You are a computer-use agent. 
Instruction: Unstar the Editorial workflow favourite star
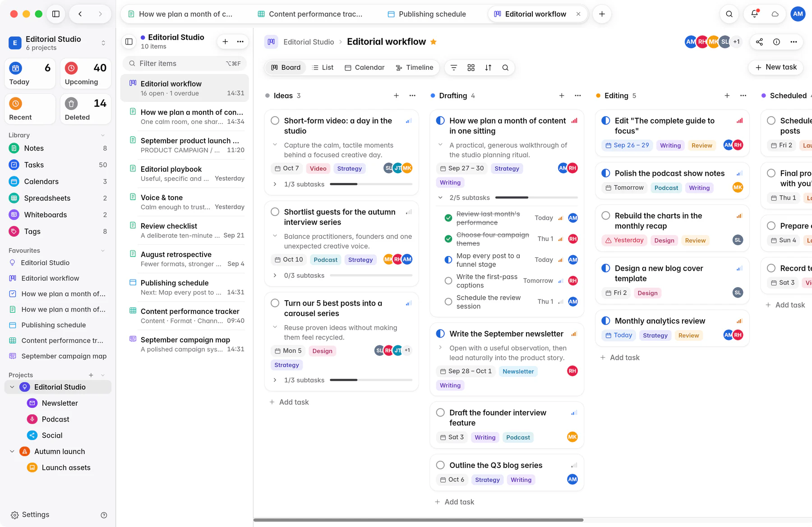[434, 42]
